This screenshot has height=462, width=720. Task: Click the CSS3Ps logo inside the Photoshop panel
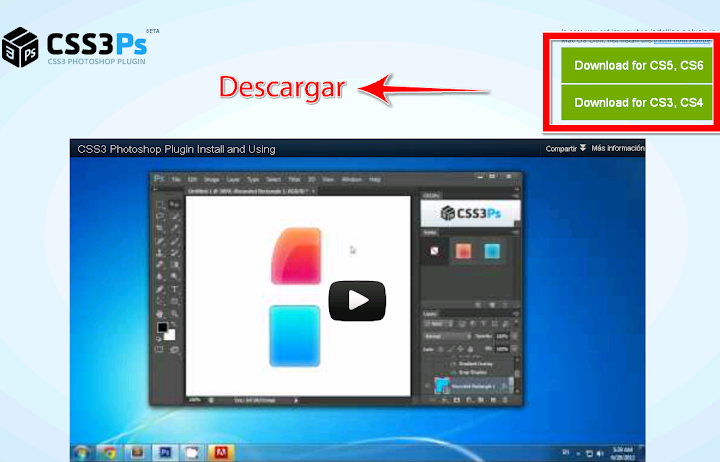point(471,213)
